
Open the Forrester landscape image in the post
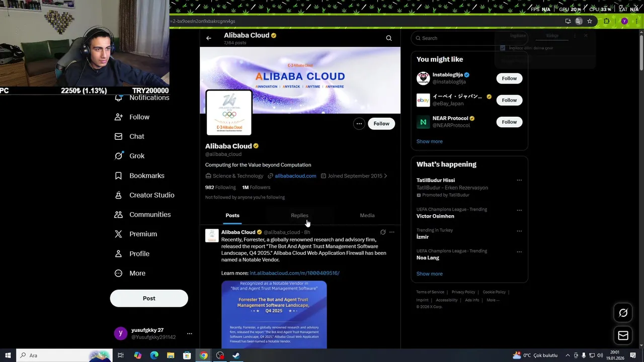pos(274,315)
